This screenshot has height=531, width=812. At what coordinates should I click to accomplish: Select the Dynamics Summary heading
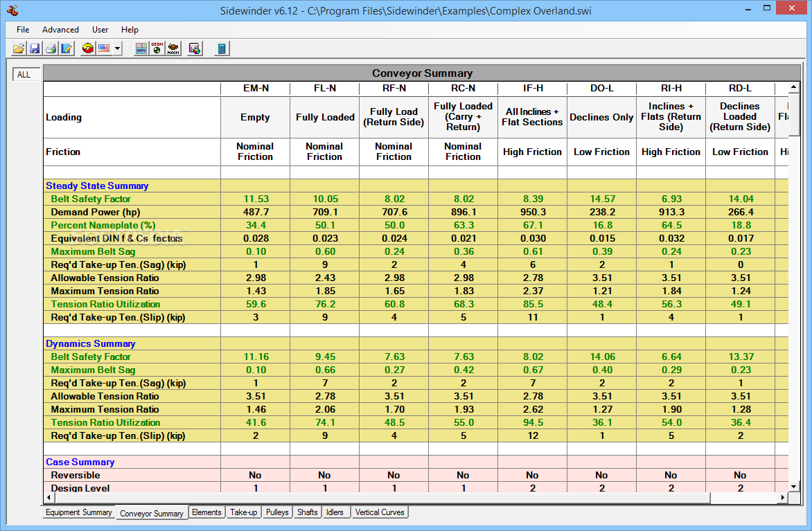click(x=91, y=343)
